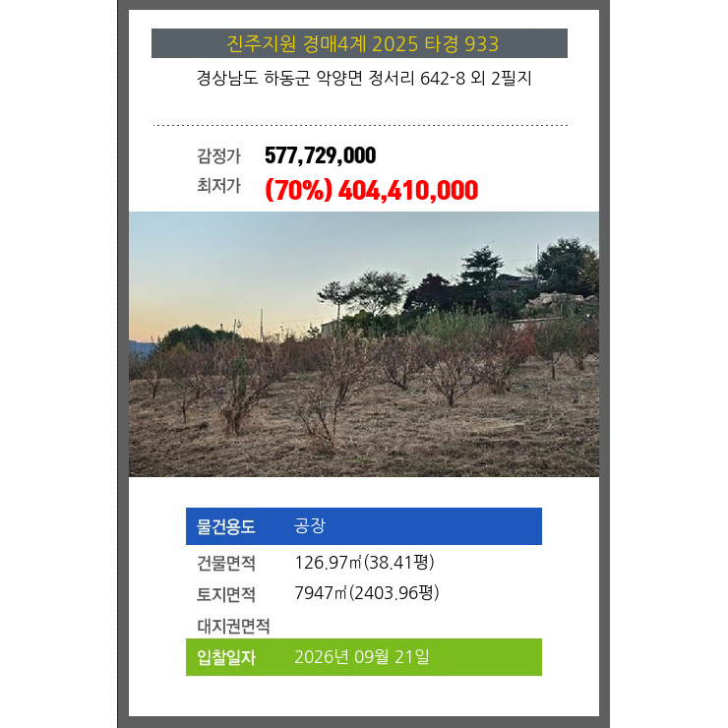The height and width of the screenshot is (728, 728).
Task: Click the dark gray title banner
Action: pos(359,43)
